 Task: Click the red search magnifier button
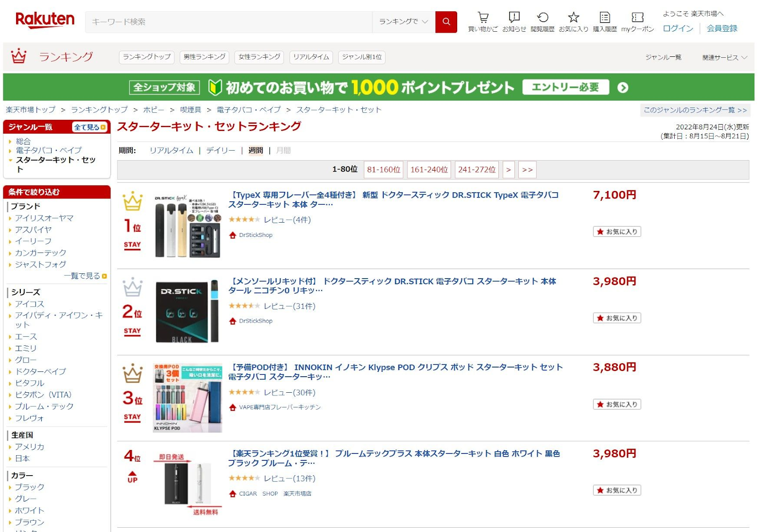click(x=446, y=22)
